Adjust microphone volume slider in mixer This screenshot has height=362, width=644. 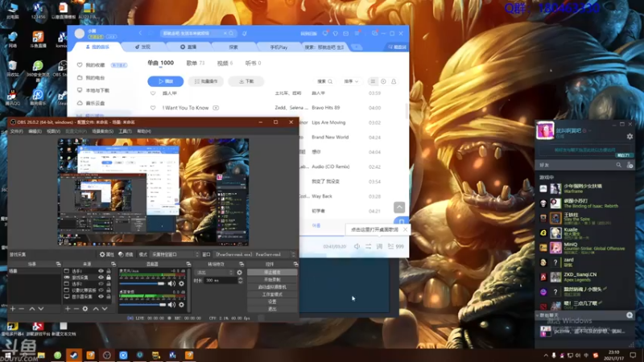click(142, 284)
